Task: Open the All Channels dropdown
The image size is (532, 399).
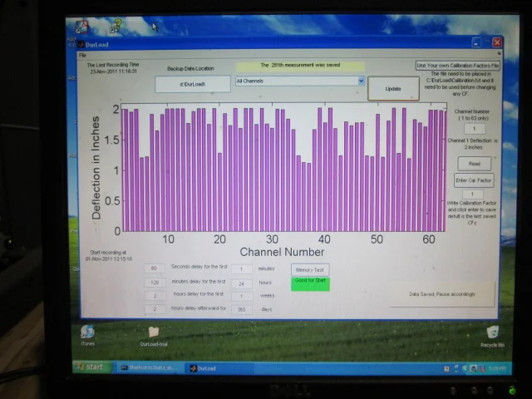Action: 300,81
